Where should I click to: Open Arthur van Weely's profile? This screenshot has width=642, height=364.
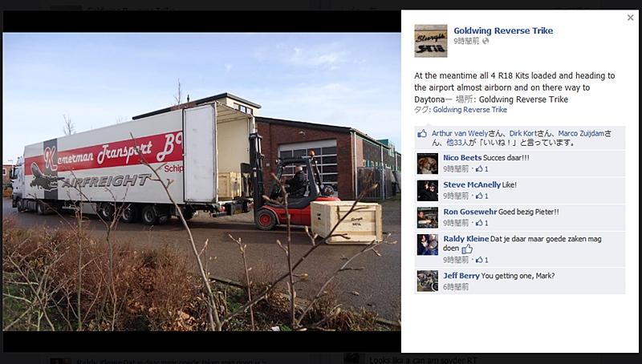click(x=460, y=133)
